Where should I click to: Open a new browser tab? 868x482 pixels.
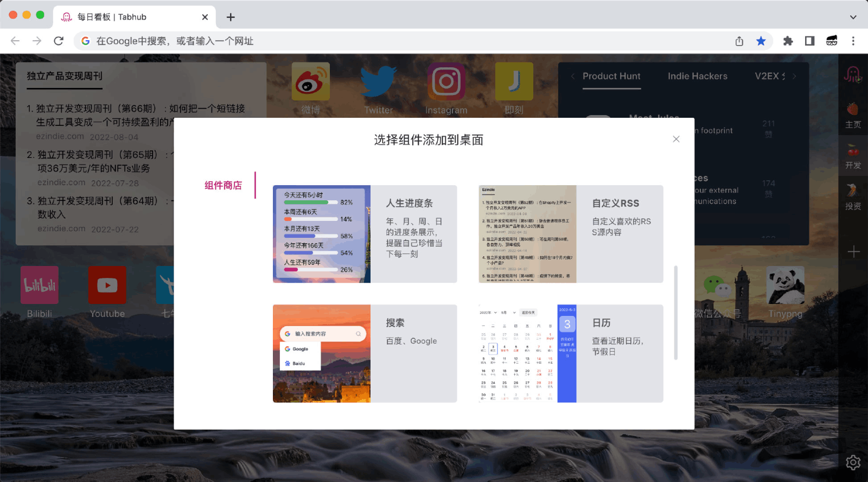[231, 17]
